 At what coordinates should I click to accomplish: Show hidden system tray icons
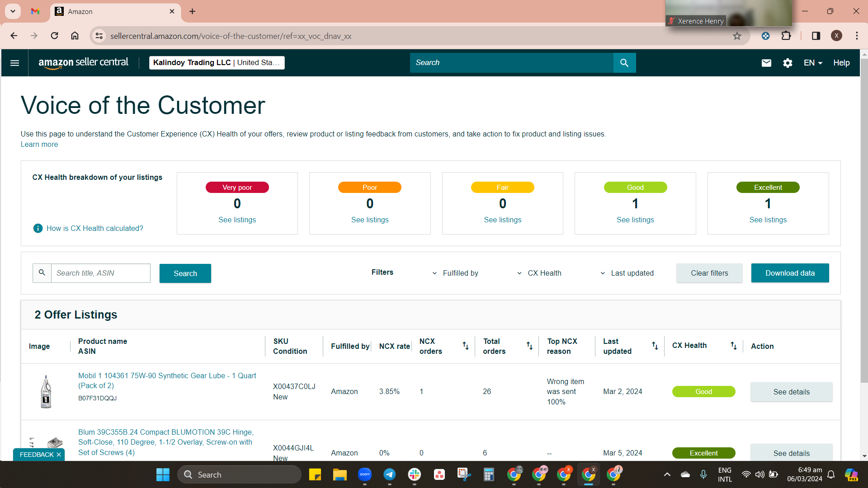[x=667, y=474]
